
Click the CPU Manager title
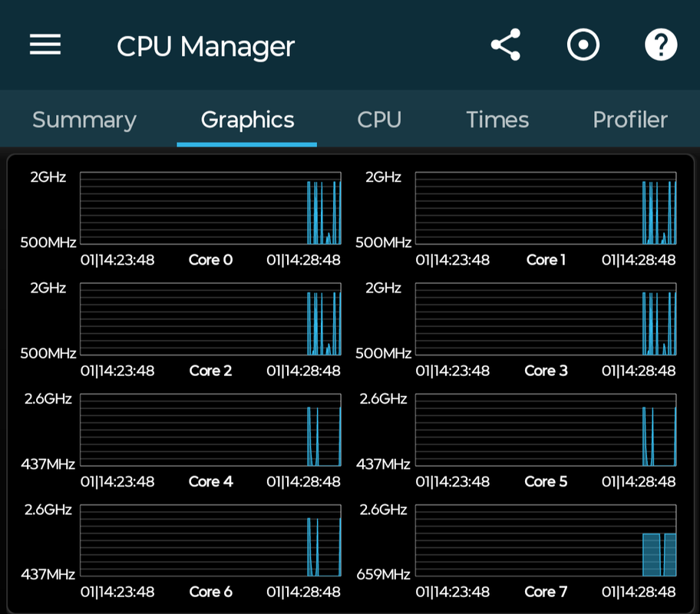pos(205,46)
